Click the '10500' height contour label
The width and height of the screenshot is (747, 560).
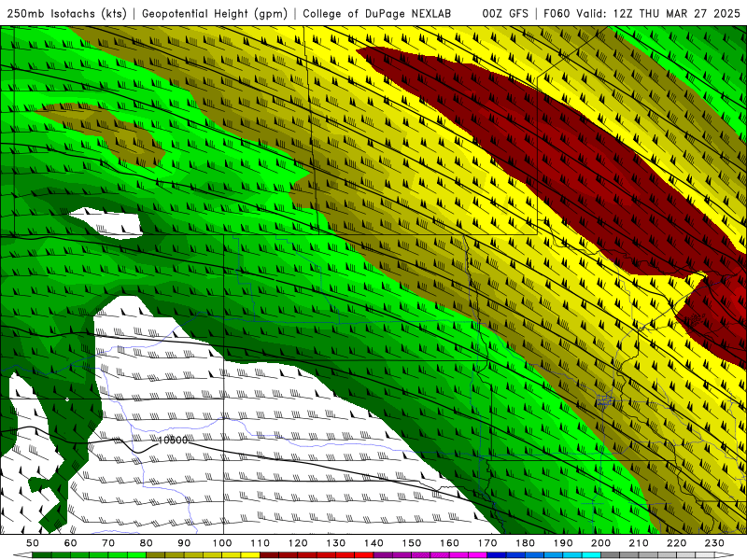coord(173,441)
